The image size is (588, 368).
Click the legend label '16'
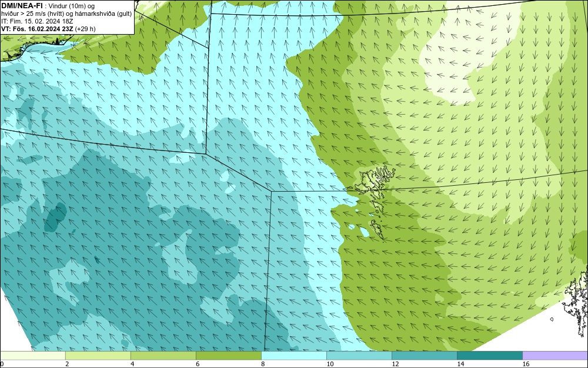pos(526,364)
